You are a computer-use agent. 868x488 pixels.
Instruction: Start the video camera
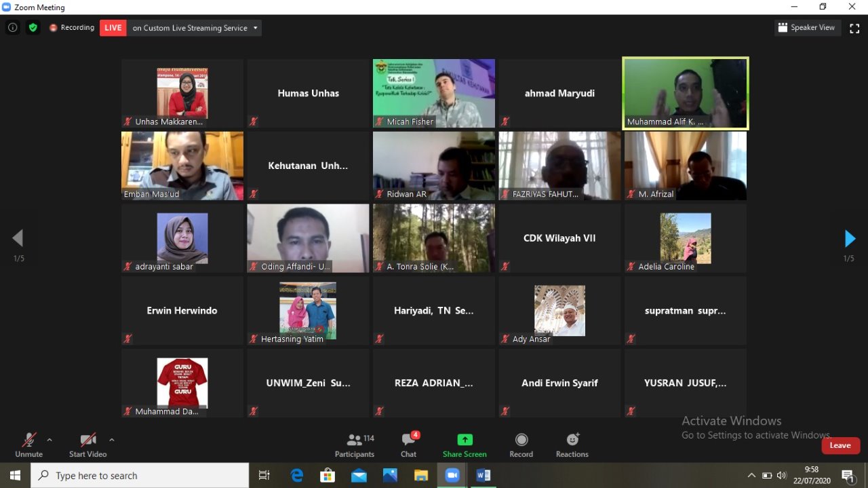point(87,445)
